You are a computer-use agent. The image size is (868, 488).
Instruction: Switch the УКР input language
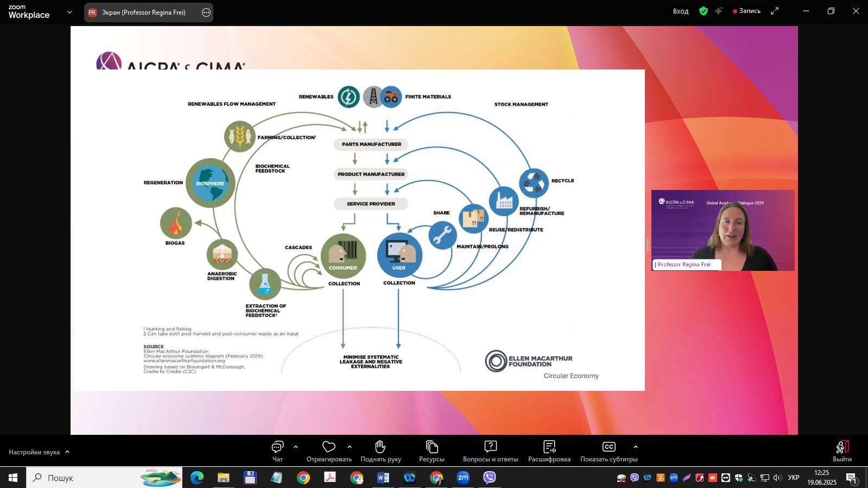point(794,478)
